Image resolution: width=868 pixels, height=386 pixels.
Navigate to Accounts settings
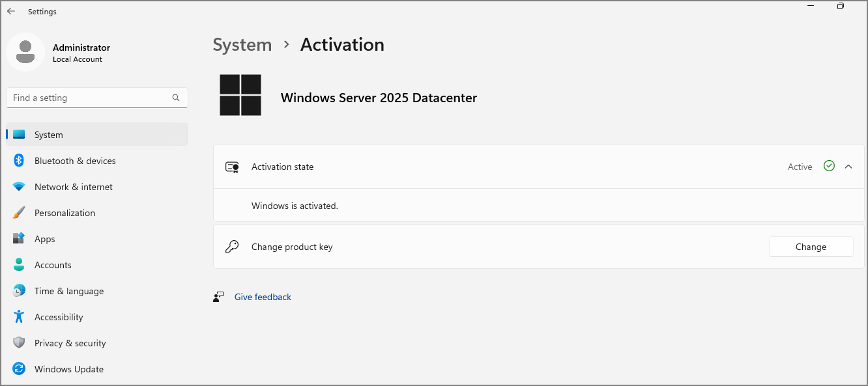(97, 265)
